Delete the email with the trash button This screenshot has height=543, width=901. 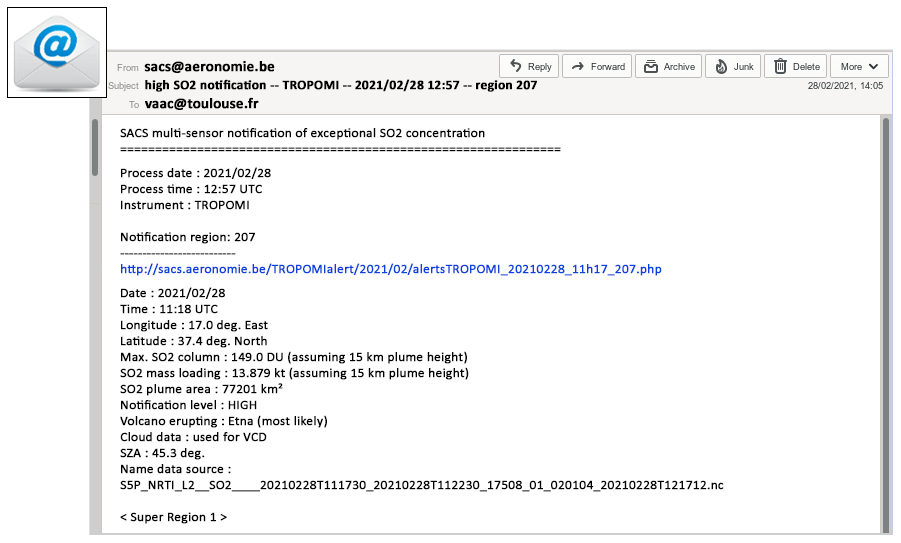[796, 67]
